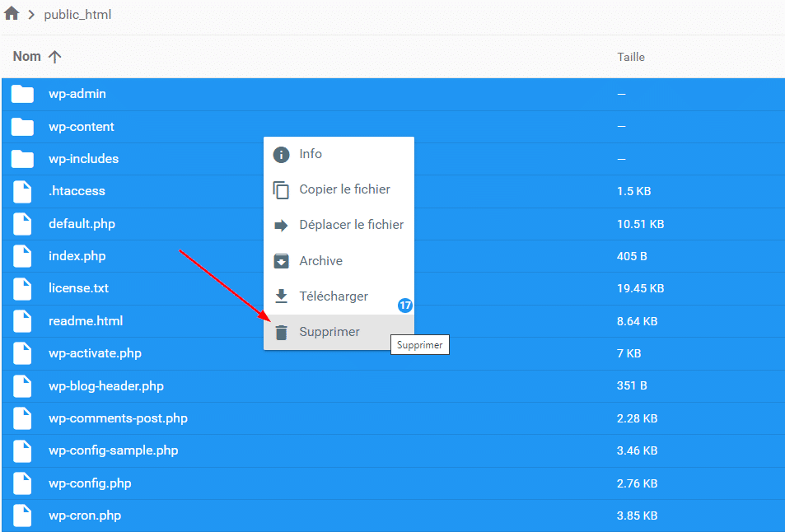785x532 pixels.
Task: Click the trash can icon
Action: coord(282,333)
